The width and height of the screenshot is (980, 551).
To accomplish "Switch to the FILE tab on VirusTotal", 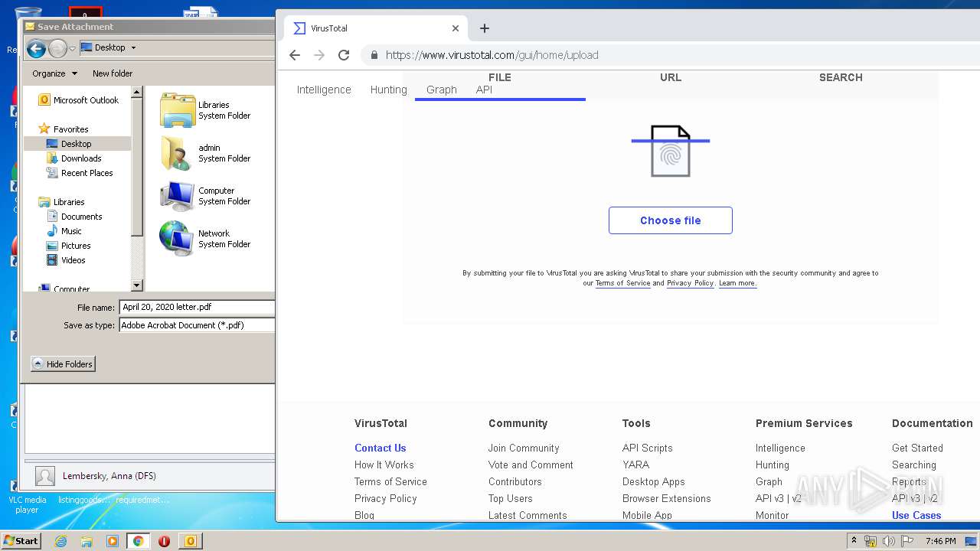I will (x=500, y=77).
